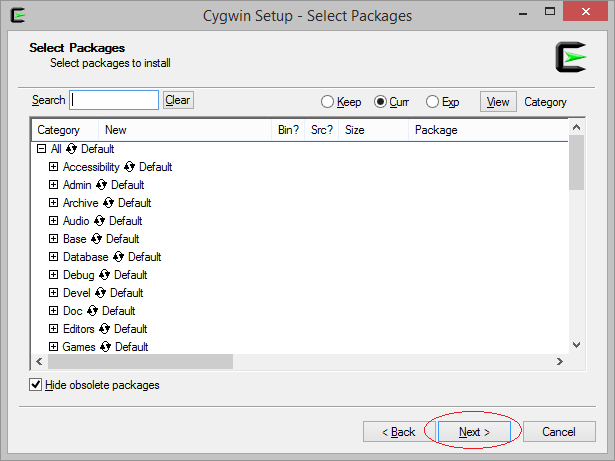This screenshot has height=461, width=615.
Task: Select the Accessibility category label
Action: point(91,167)
